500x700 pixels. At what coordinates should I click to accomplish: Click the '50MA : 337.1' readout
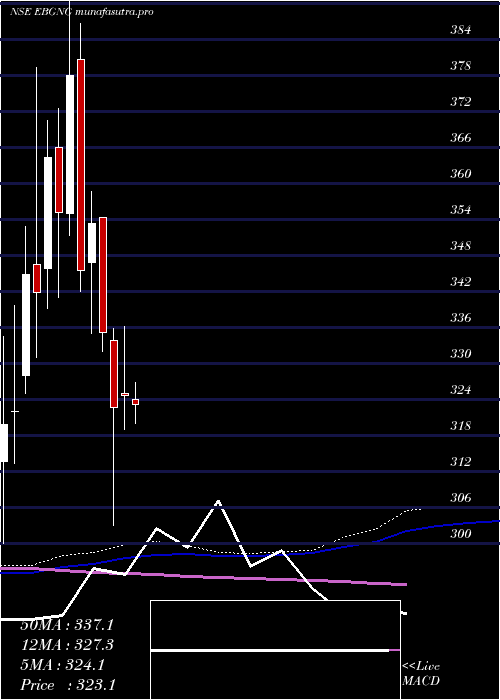(x=67, y=625)
